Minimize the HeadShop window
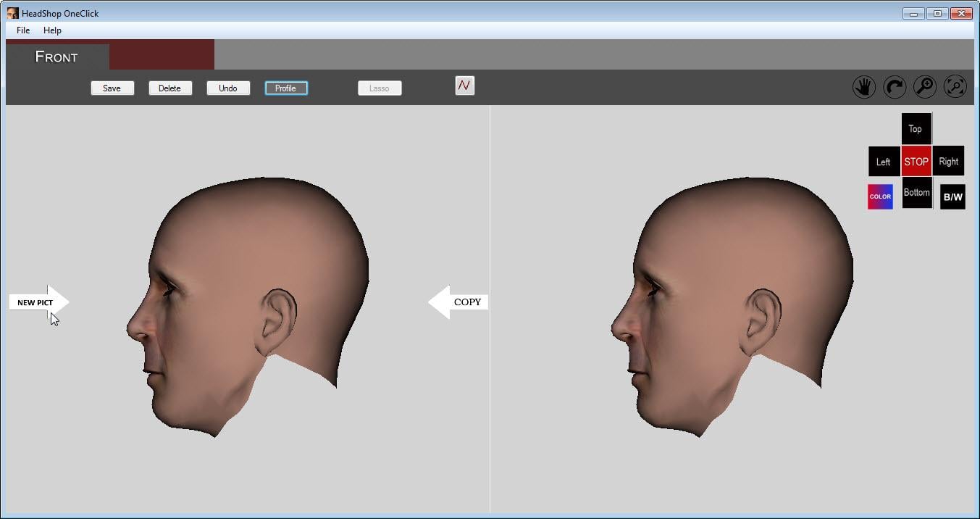Screen dimensions: 980x519 (x=913, y=13)
